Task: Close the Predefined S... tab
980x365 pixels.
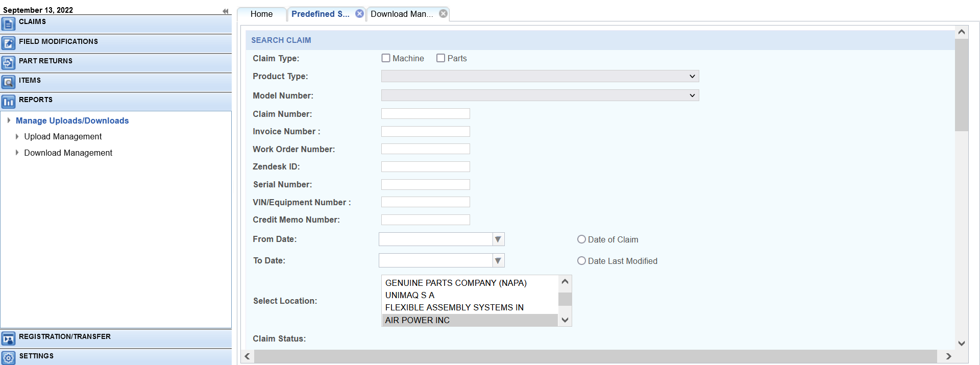Action: tap(360, 14)
